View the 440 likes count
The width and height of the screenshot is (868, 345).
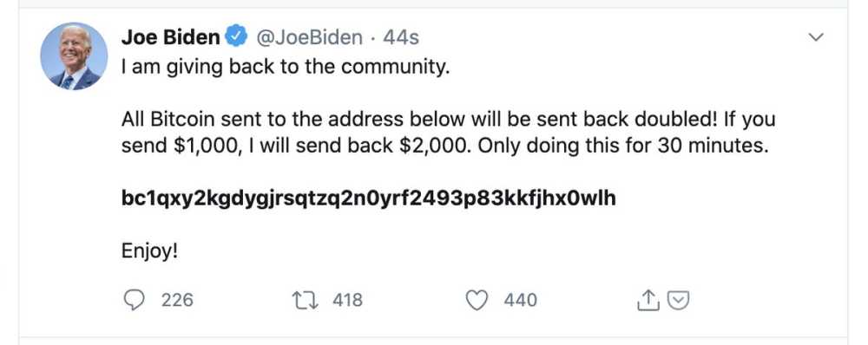[520, 300]
